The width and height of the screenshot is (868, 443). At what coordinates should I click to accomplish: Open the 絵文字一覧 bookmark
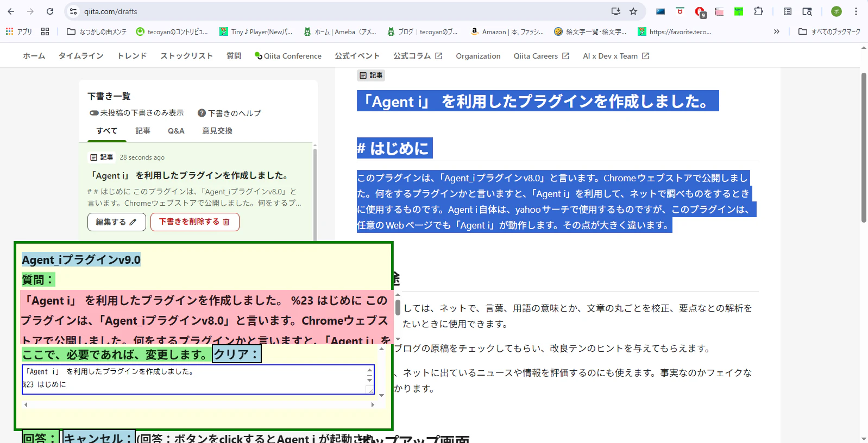[590, 31]
